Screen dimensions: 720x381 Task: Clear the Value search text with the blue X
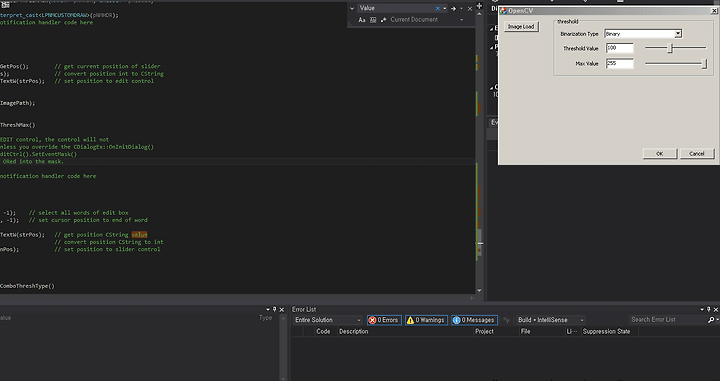pyautogui.click(x=438, y=8)
